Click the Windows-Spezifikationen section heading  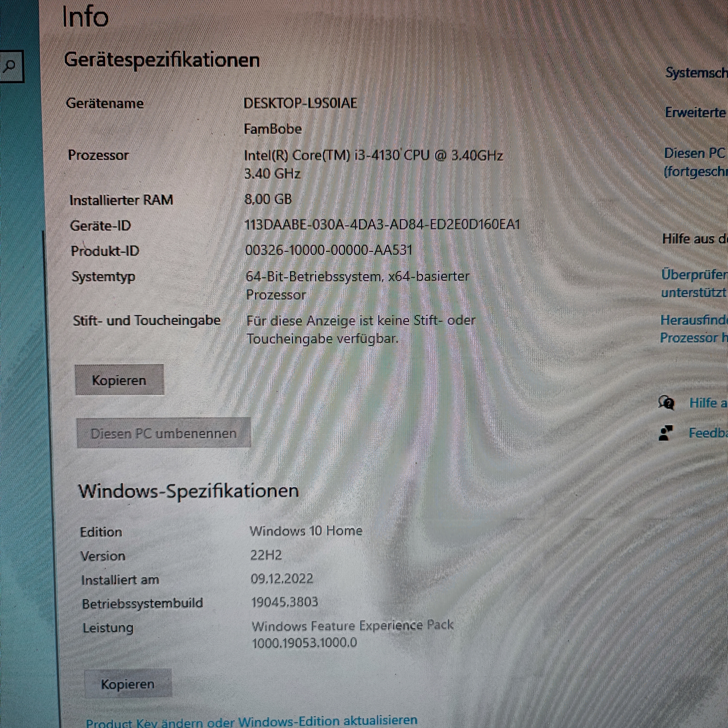coord(188,491)
